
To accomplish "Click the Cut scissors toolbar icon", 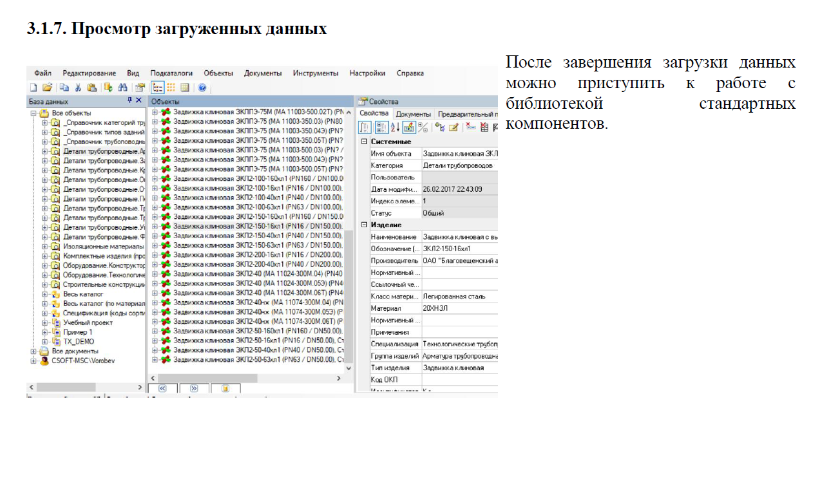I will click(x=78, y=88).
